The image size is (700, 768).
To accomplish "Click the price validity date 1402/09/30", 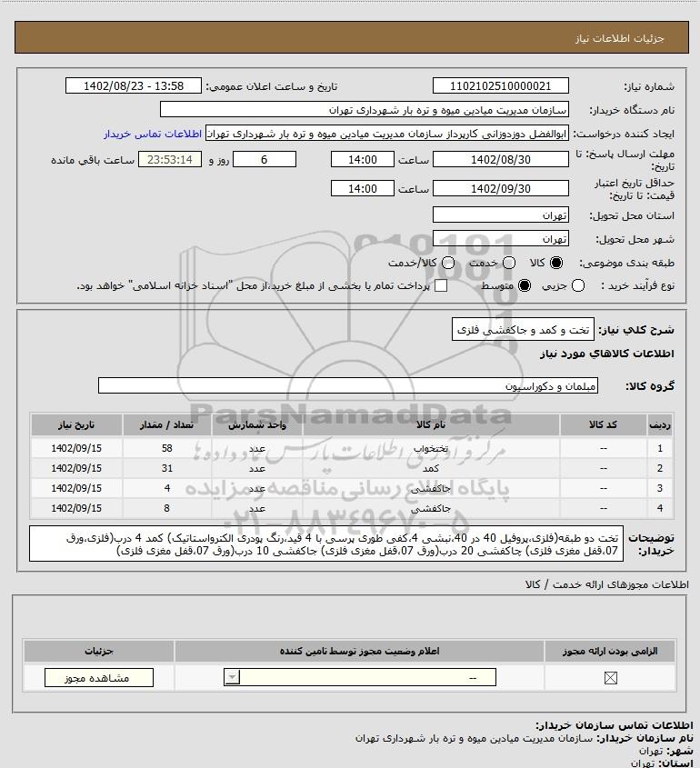I will point(501,188).
